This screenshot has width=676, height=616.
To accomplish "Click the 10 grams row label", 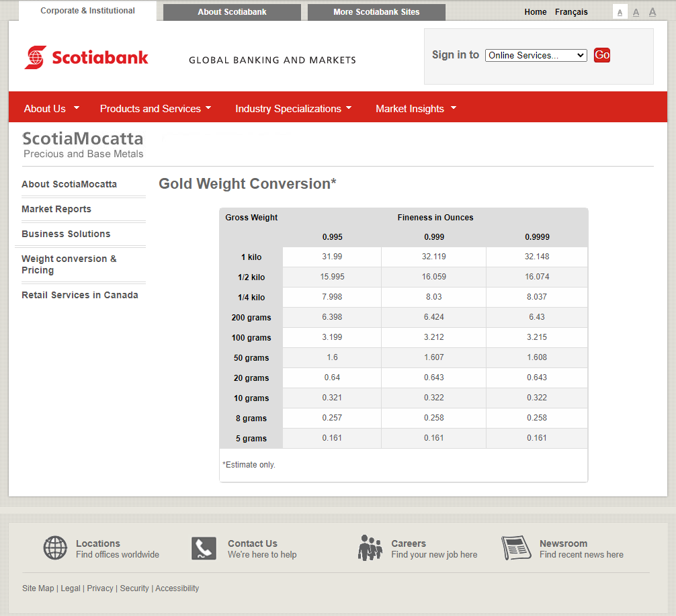I will pyautogui.click(x=251, y=398).
